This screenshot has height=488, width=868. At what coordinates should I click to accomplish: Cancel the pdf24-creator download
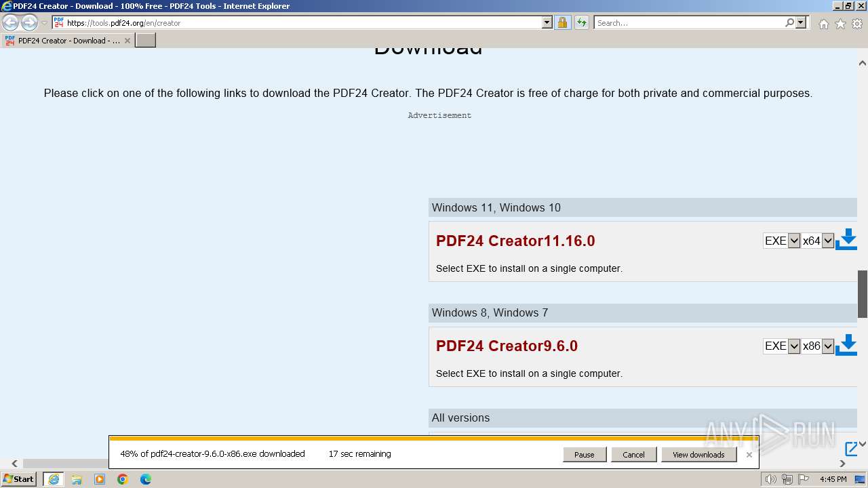click(x=633, y=455)
